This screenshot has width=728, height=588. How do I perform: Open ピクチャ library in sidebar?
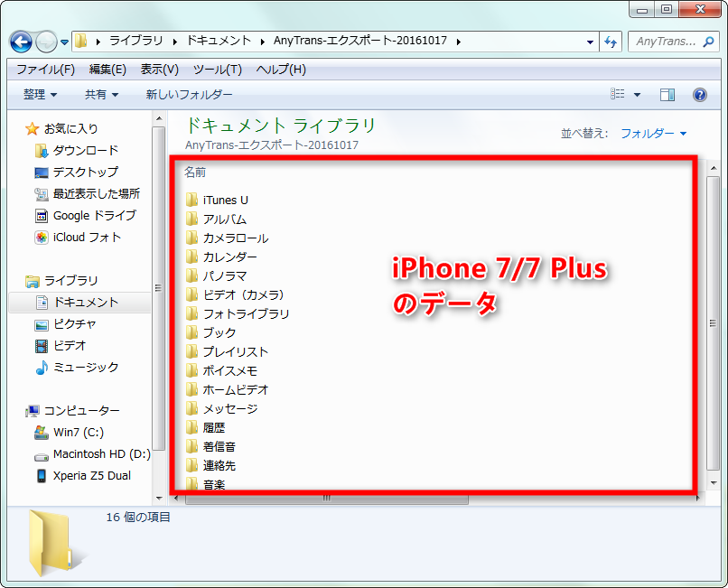tap(65, 324)
